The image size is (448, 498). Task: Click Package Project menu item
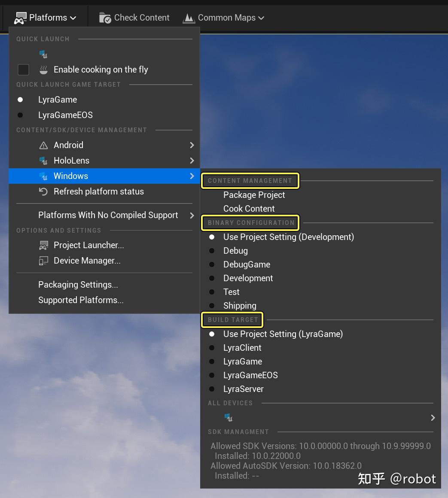click(x=254, y=195)
